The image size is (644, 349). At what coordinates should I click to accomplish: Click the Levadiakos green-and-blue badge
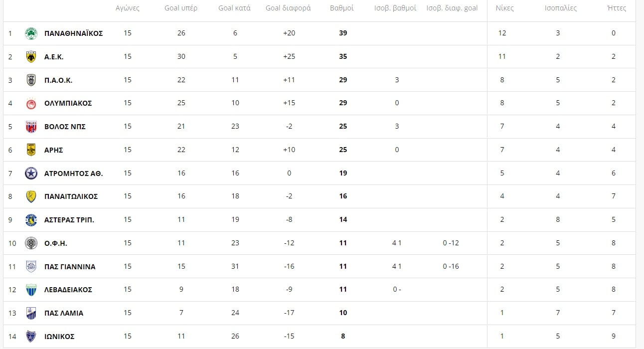(31, 290)
